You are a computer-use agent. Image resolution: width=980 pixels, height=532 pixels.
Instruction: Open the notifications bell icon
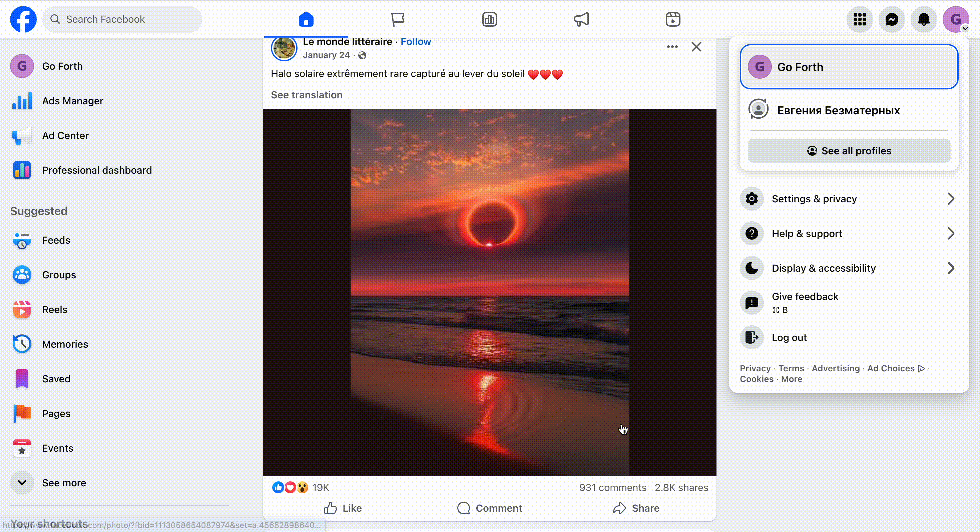pyautogui.click(x=924, y=19)
